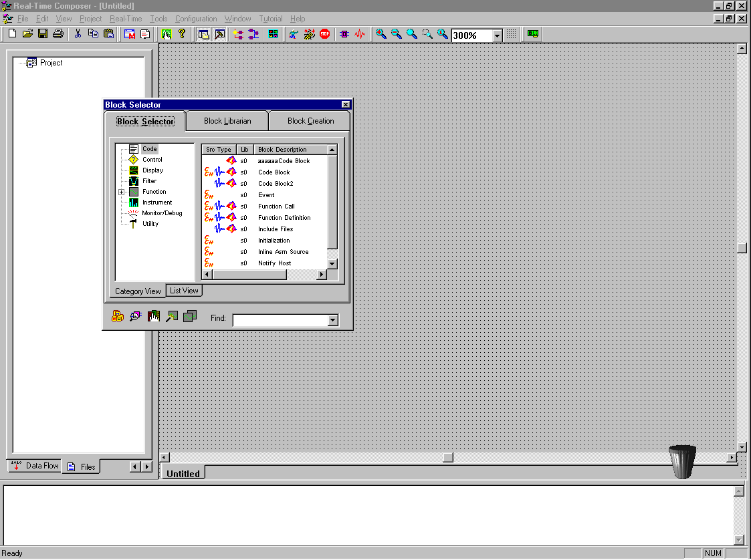
Task: Zoom out with the minus magnifier icon
Action: click(396, 34)
